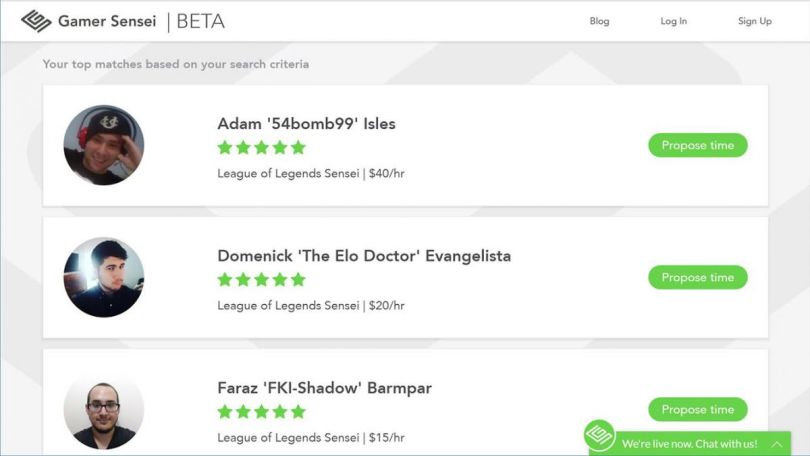Propose time to Domenick 'The Elo Doctor'
Image resolution: width=810 pixels, height=456 pixels.
click(697, 277)
